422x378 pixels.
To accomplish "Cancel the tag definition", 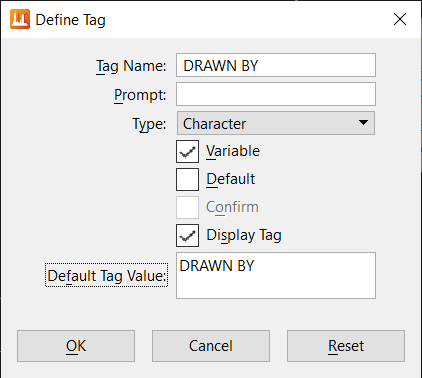I will pyautogui.click(x=211, y=346).
